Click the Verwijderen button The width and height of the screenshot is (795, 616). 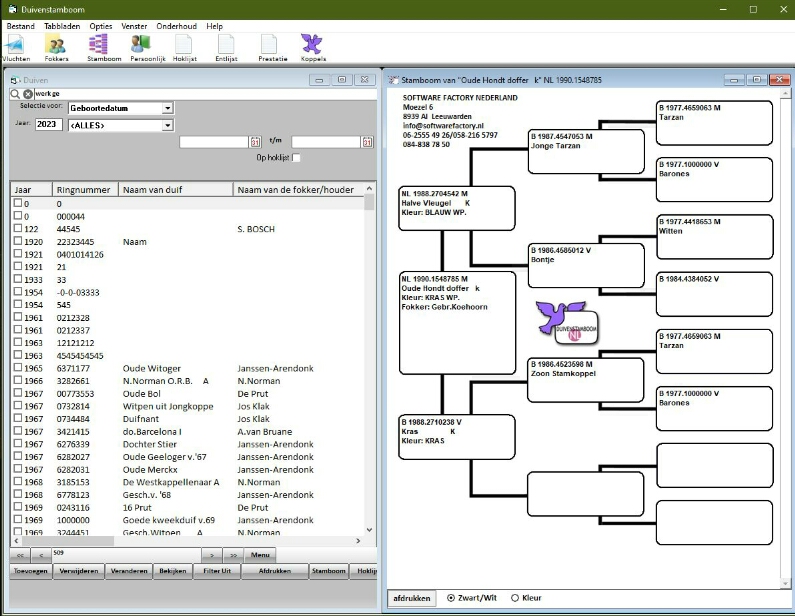[79, 571]
